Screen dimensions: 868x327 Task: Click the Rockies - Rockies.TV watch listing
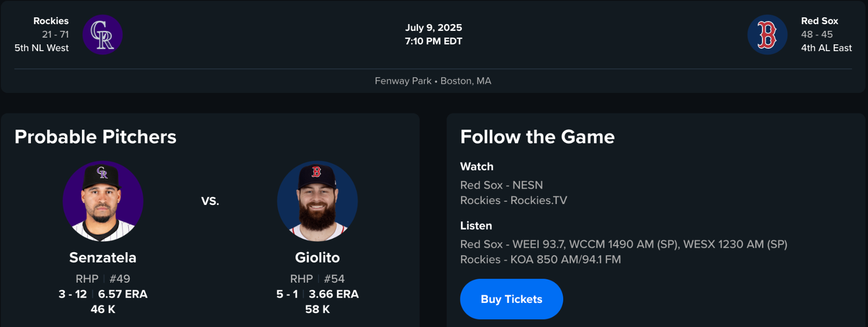[514, 200]
